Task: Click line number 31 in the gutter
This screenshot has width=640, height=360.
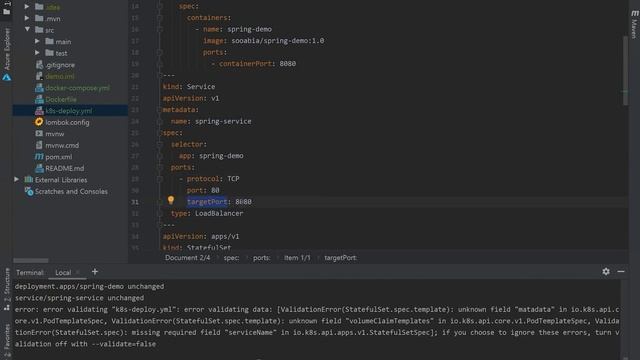Action: (x=135, y=202)
